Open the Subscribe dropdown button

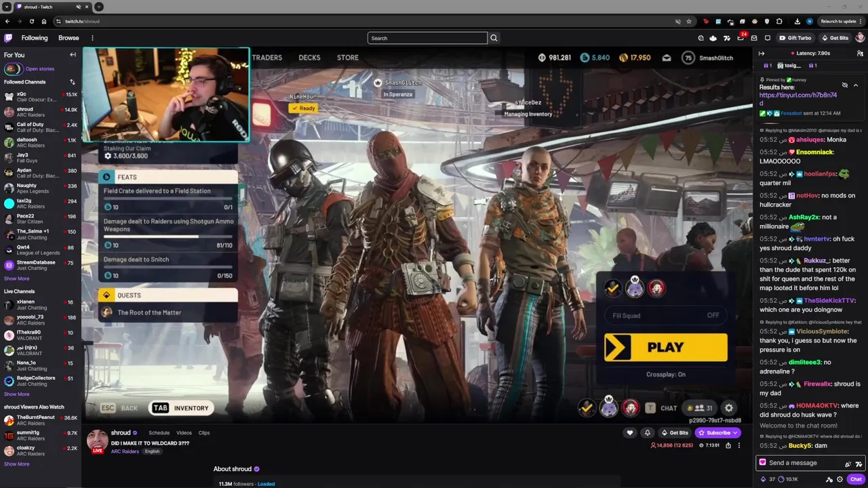[717, 432]
